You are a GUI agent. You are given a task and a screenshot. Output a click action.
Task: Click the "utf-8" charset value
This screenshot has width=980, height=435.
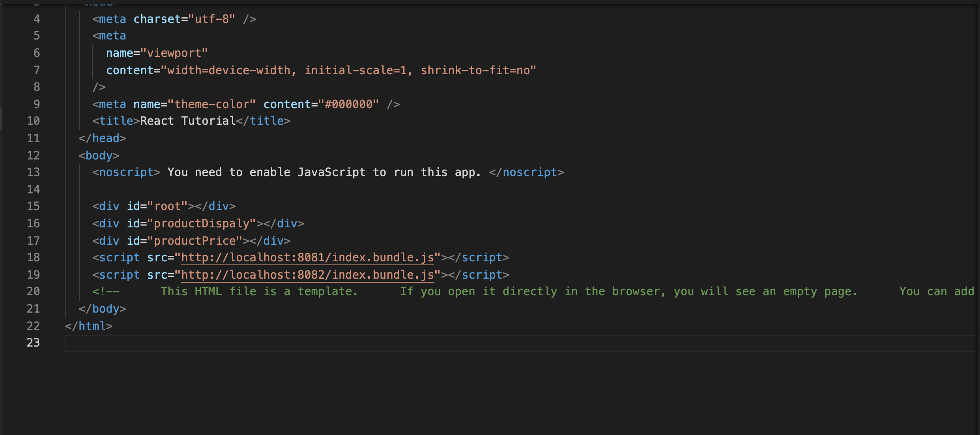pos(212,19)
